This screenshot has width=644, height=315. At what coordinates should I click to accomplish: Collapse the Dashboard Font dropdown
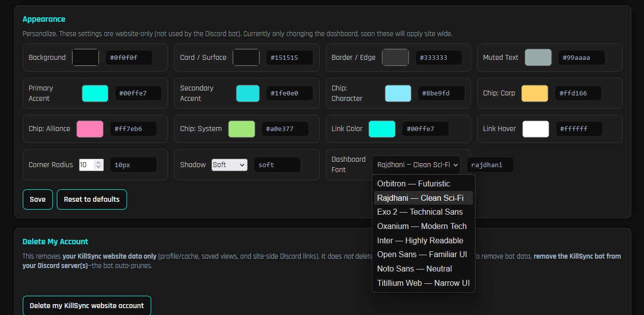416,165
